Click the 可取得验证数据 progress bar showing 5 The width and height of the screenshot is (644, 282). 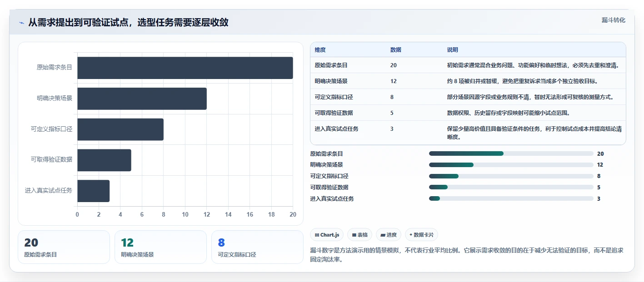point(511,187)
